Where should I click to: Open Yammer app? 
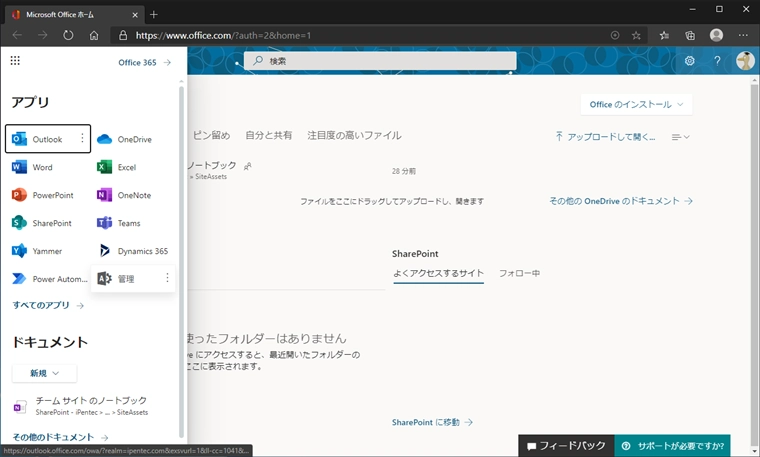37,251
